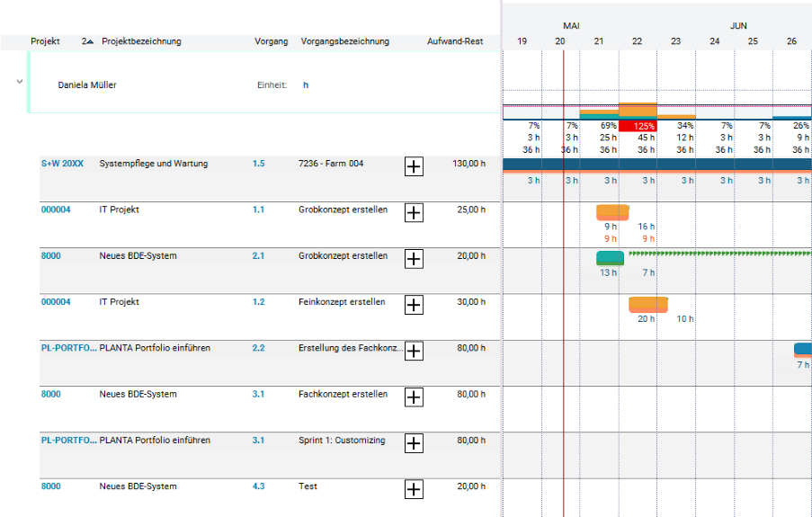Click plus icon for 7236 - Farm 004
Screen dimensions: 812x517
pos(414,166)
